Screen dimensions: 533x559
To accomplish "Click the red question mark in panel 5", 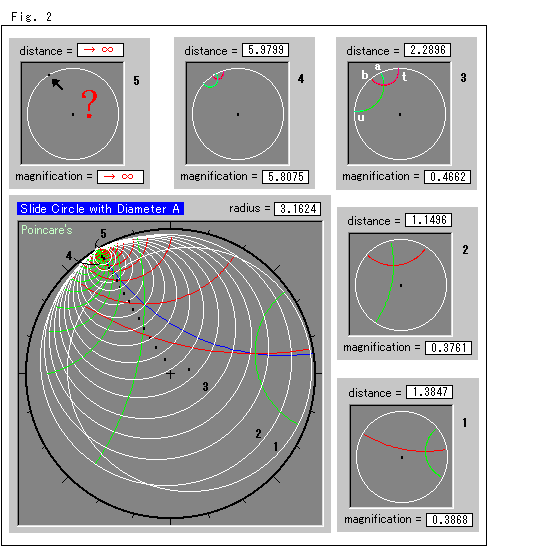I will (89, 104).
